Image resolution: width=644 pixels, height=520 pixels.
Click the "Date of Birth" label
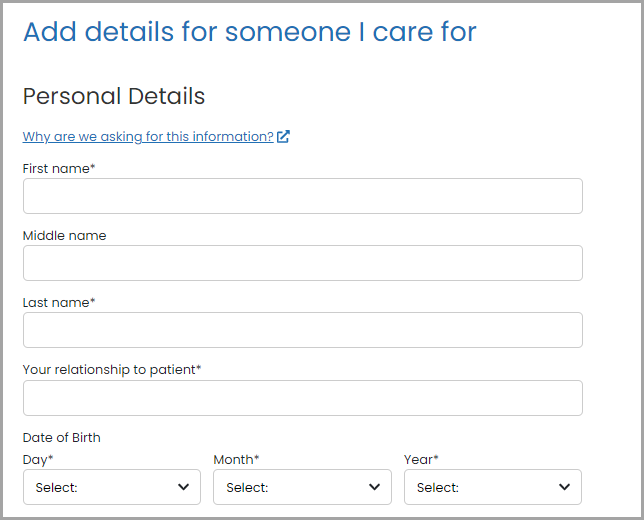pos(61,438)
